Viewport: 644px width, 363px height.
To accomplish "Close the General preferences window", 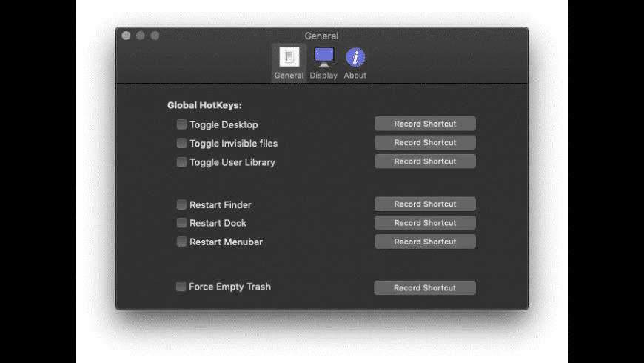I will tap(127, 36).
